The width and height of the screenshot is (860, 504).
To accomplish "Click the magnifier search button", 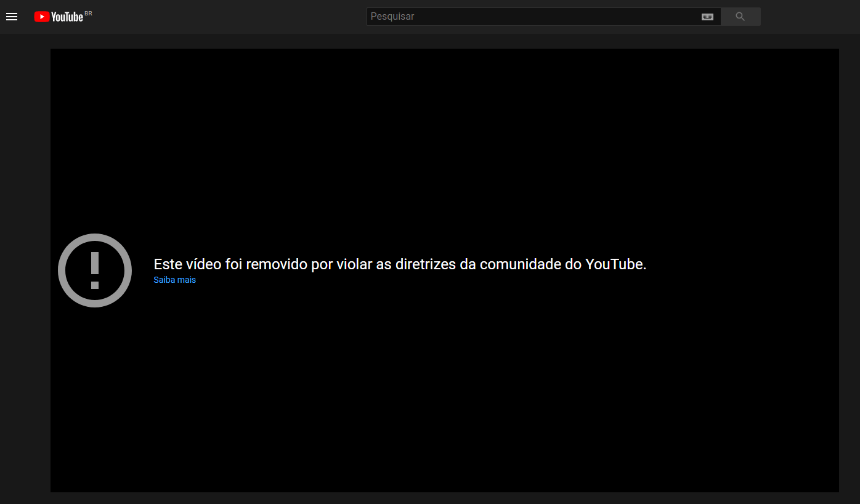I will click(740, 17).
